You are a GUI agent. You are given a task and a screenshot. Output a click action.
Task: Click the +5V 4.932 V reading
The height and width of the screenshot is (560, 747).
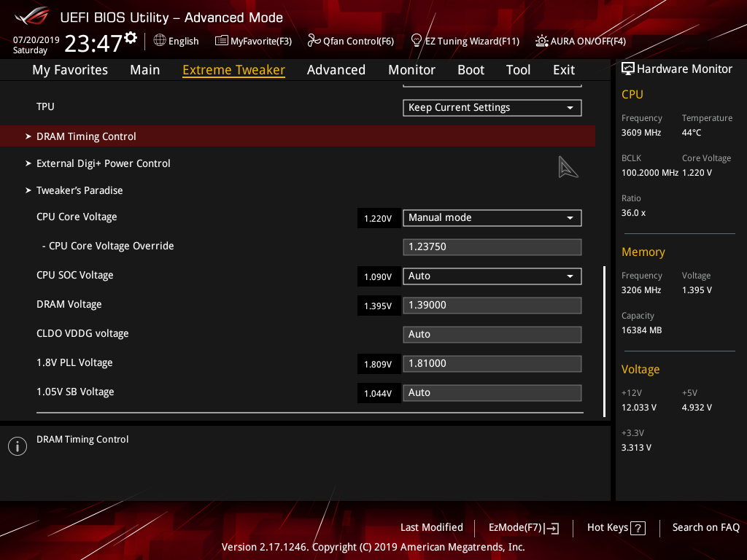pos(697,408)
